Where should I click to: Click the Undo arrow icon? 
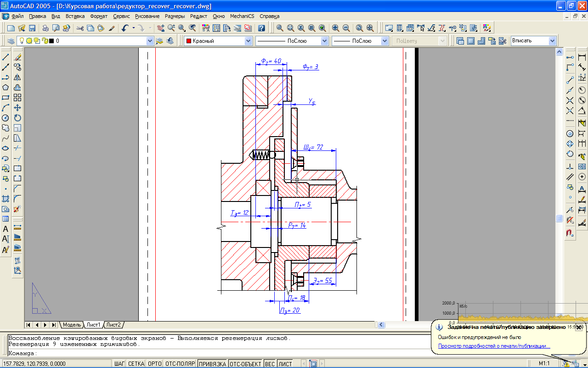click(x=125, y=28)
